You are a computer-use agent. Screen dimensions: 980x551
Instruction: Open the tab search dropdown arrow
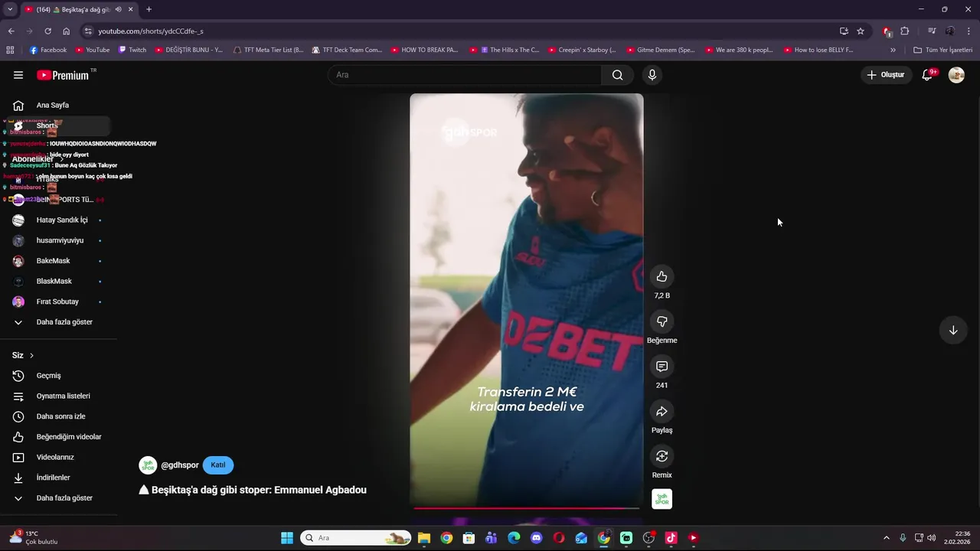click(10, 9)
